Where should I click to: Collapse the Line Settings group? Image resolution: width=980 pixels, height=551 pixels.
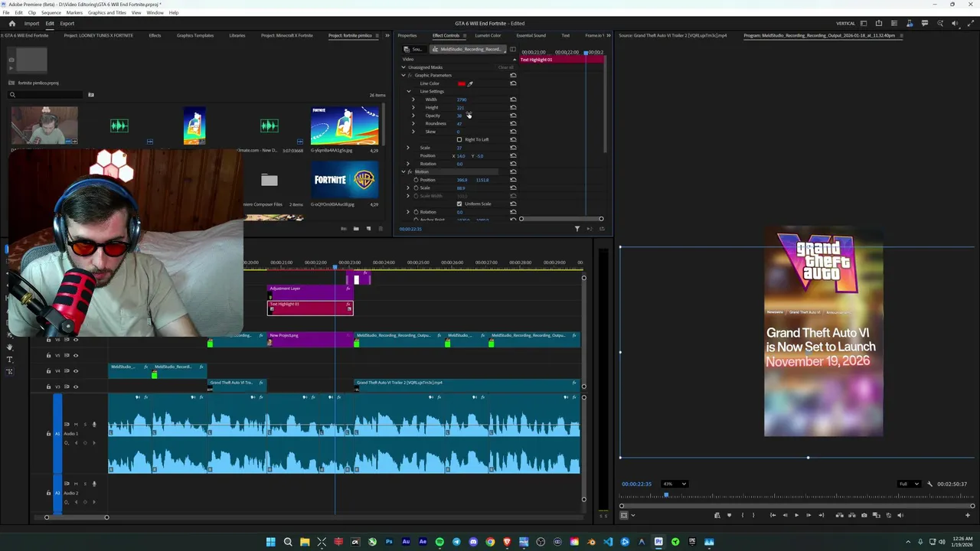(x=408, y=91)
